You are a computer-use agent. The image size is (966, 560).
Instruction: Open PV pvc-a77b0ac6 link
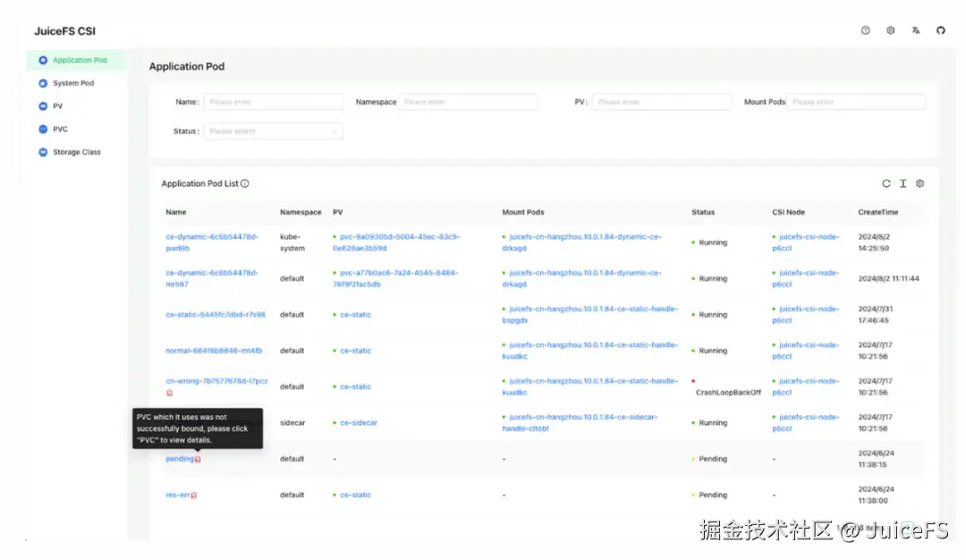pyautogui.click(x=395, y=278)
